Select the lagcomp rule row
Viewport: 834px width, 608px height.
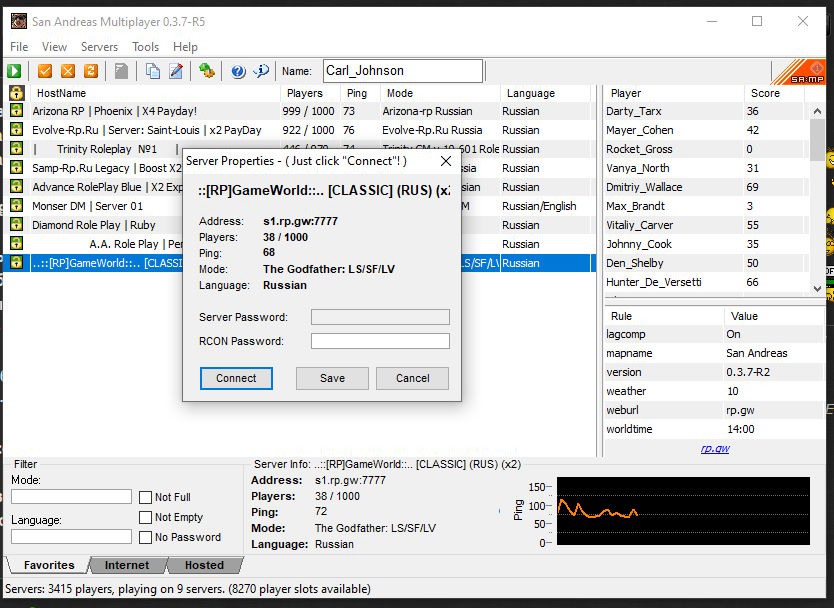714,334
